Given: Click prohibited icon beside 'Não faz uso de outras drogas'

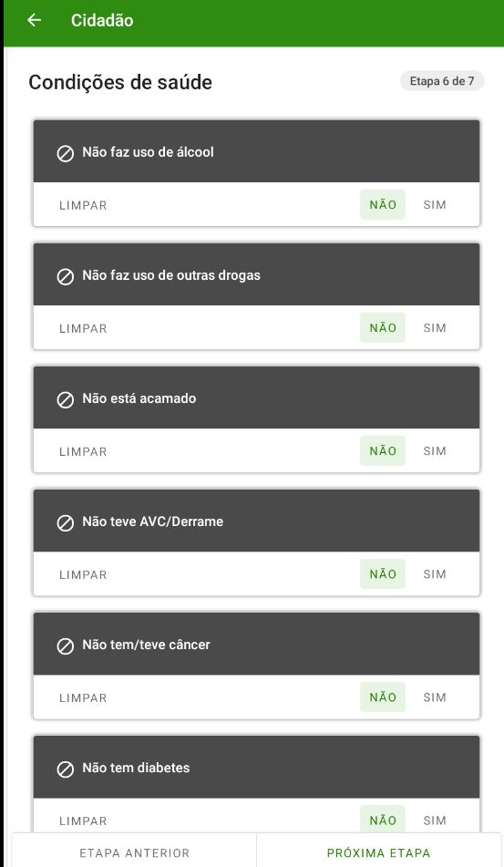Looking at the screenshot, I should click(x=66, y=276).
